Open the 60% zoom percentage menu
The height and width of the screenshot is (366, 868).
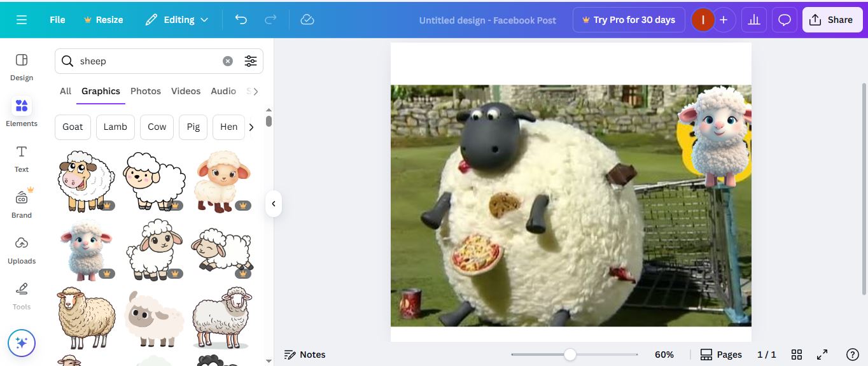click(664, 355)
